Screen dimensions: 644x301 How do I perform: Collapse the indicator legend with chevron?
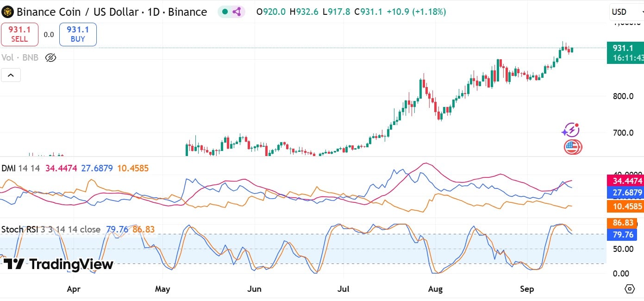(x=11, y=75)
